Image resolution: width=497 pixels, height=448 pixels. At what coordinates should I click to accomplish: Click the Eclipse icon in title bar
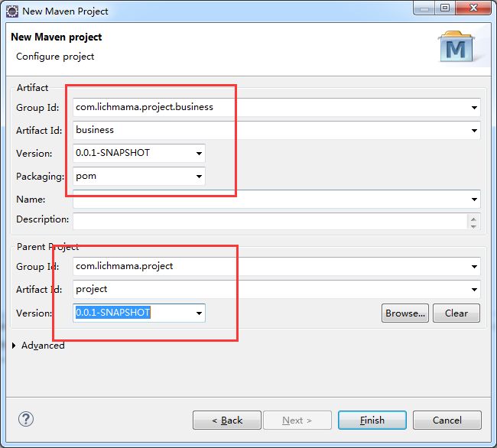12,11
